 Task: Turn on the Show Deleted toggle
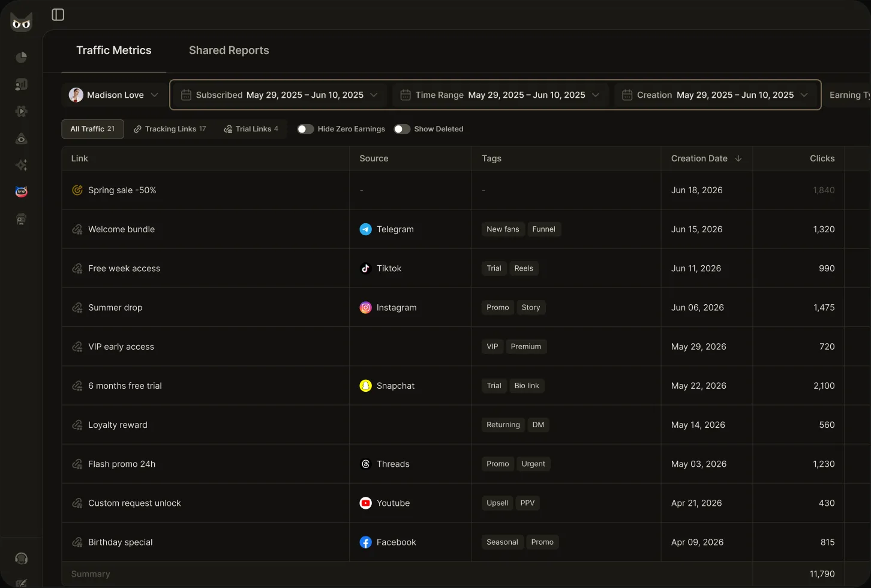(402, 129)
